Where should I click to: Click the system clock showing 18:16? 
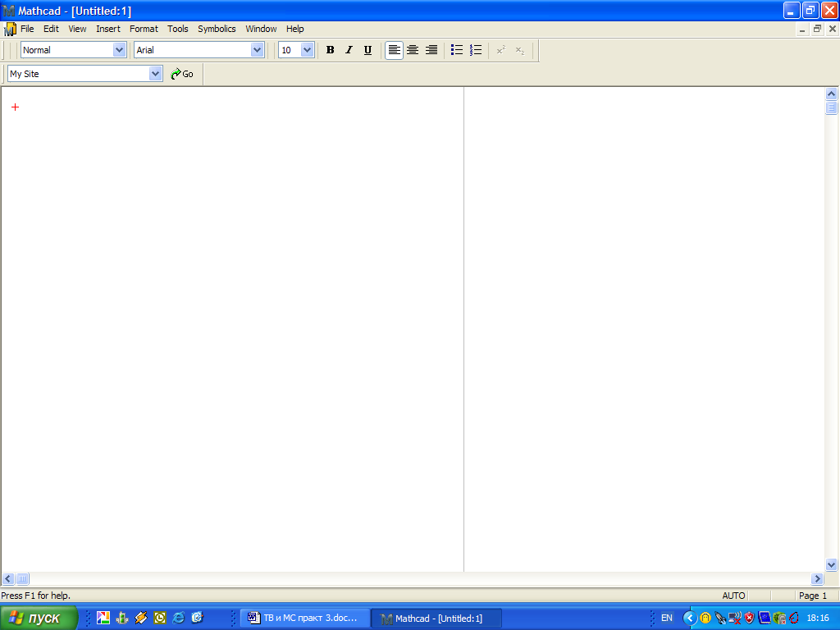click(x=818, y=618)
